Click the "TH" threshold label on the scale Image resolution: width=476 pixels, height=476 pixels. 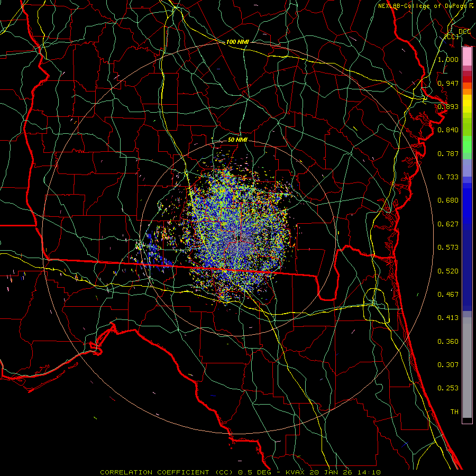[454, 412]
